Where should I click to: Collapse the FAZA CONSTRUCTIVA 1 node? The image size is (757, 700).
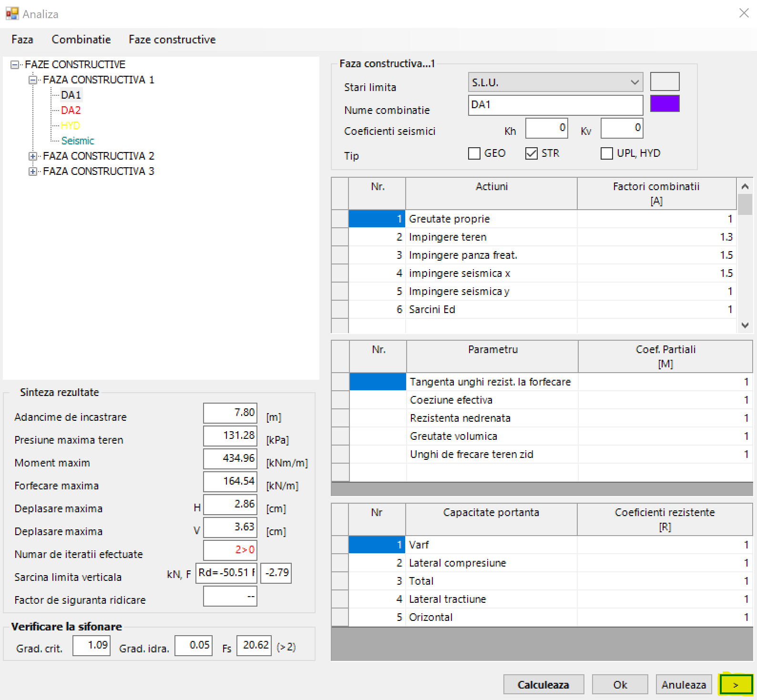click(x=33, y=80)
